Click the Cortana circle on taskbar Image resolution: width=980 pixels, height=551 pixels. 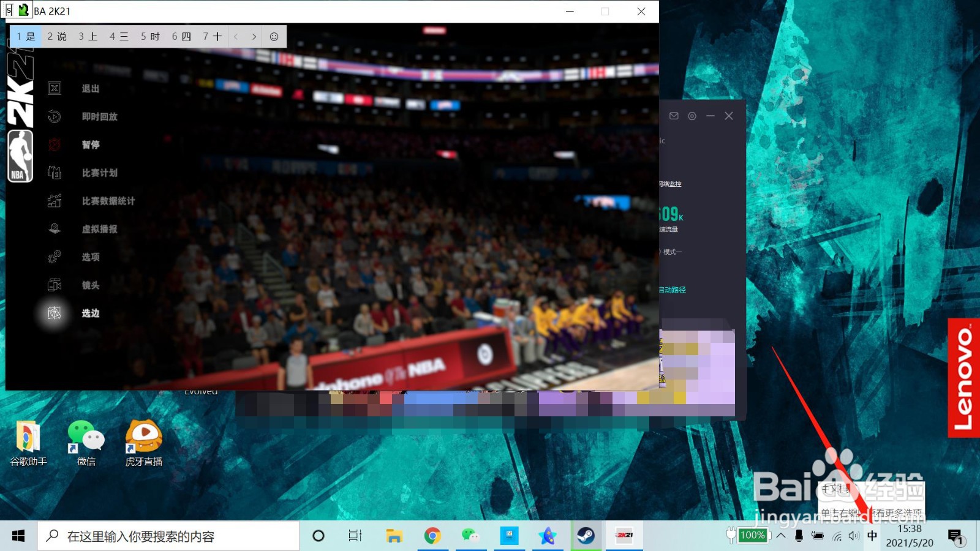click(318, 536)
